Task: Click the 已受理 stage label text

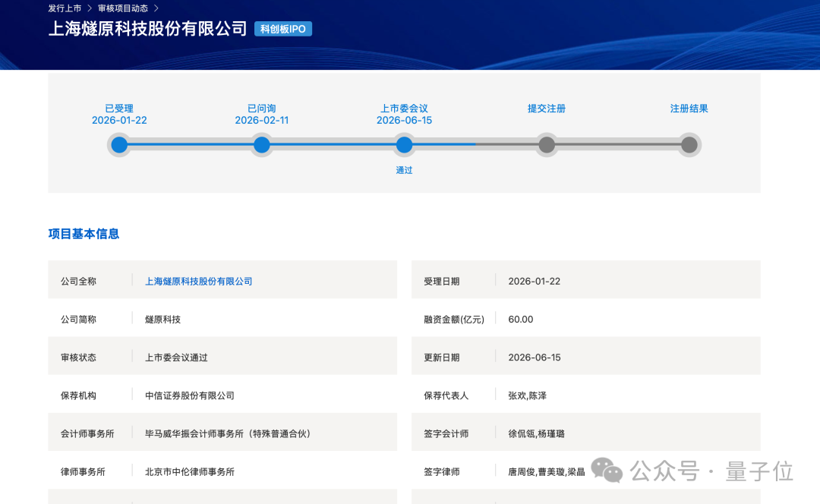Action: click(119, 109)
